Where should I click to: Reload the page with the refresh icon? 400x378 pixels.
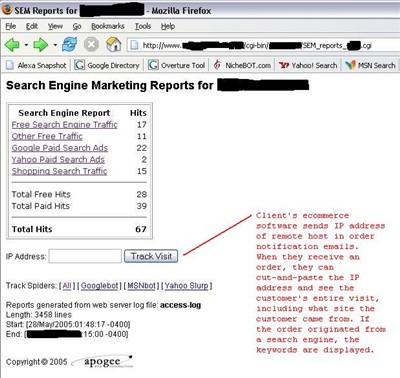tap(69, 44)
